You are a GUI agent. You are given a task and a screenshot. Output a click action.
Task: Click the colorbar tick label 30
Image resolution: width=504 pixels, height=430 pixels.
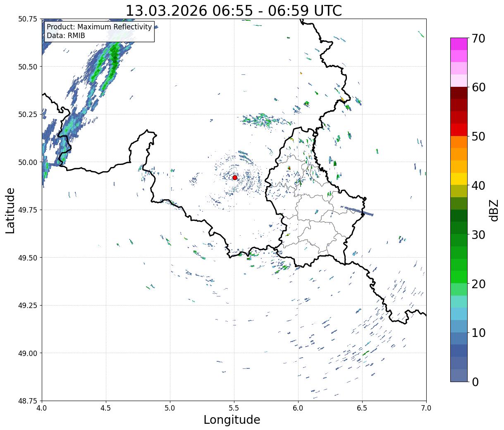[x=478, y=234]
